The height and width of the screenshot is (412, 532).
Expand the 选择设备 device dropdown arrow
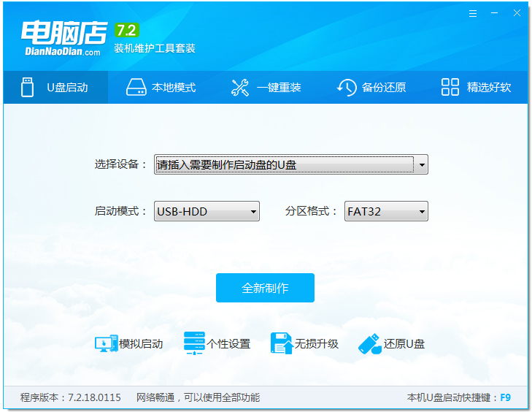[x=421, y=165]
